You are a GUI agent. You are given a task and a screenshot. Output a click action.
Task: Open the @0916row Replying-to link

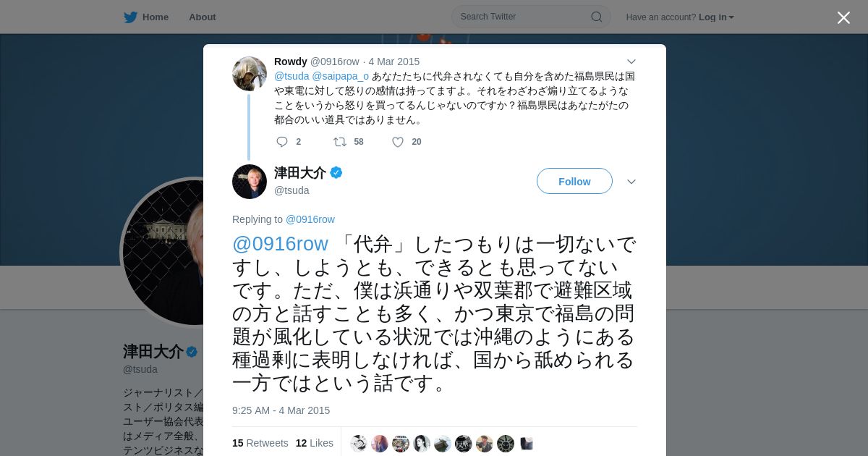pyautogui.click(x=310, y=219)
